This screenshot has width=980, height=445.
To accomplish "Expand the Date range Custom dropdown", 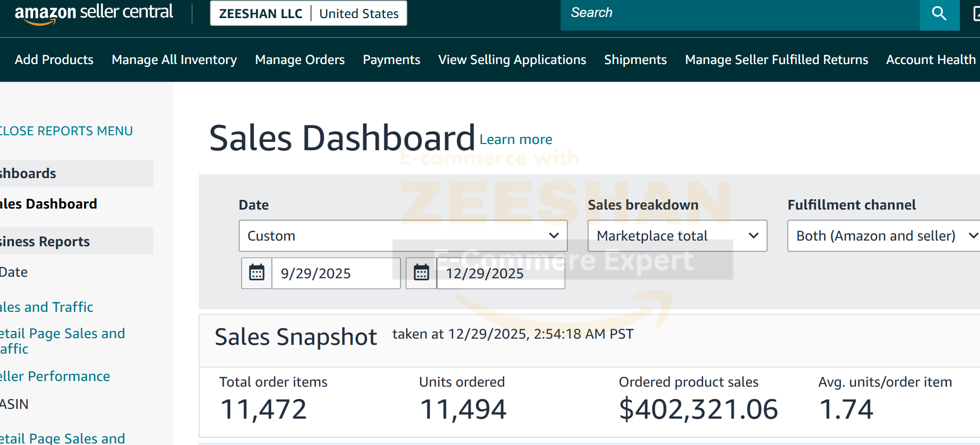I will tap(402, 236).
